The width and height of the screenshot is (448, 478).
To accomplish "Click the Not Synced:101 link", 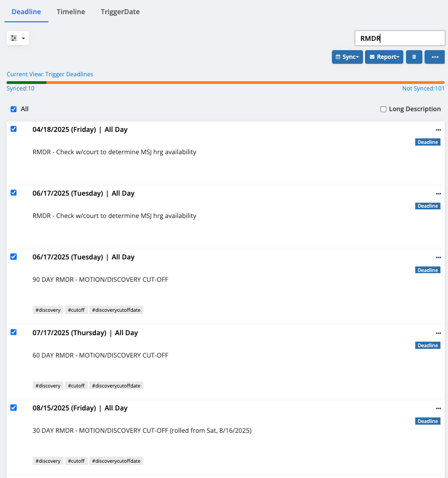I will pyautogui.click(x=423, y=88).
